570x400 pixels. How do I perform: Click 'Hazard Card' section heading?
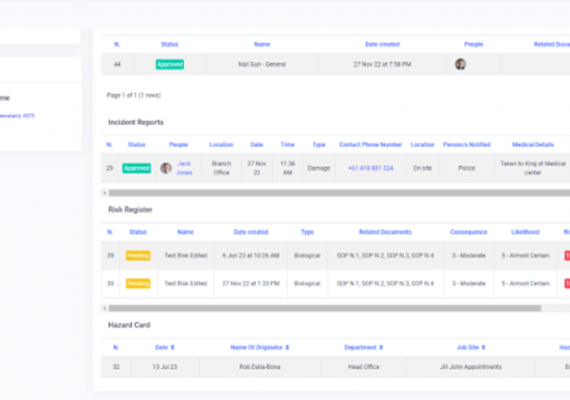[129, 325]
